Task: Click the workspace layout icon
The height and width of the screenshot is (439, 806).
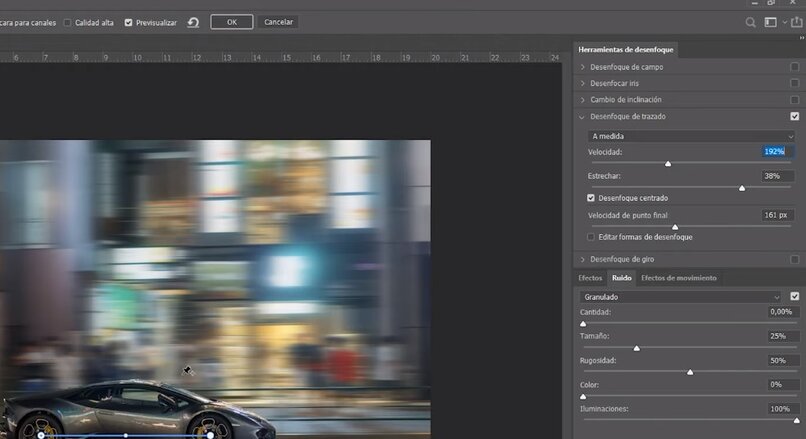Action: click(771, 22)
